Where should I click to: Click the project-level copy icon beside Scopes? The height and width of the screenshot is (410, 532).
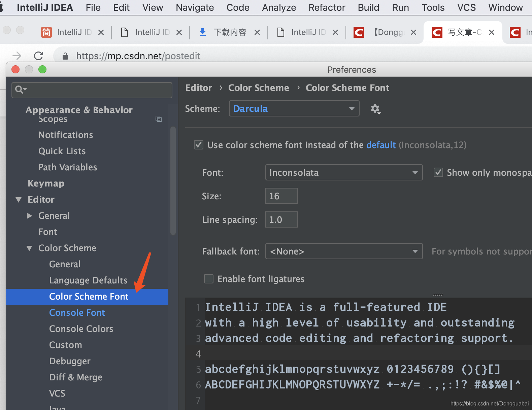158,119
